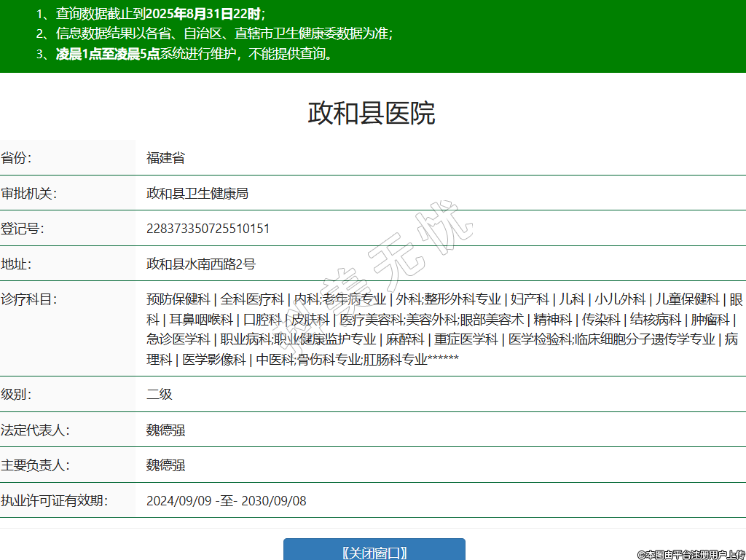746x560 pixels.
Task: Click the 登记号 field label
Action: pos(23,229)
